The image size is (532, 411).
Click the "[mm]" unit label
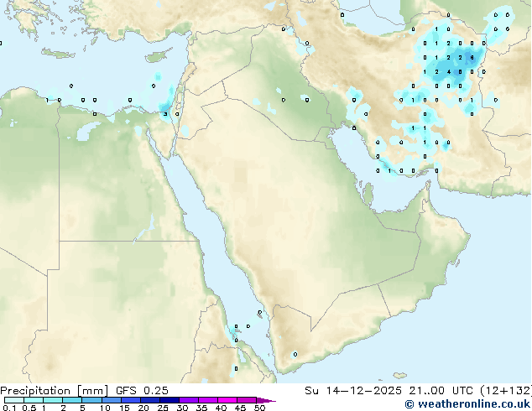click(93, 391)
